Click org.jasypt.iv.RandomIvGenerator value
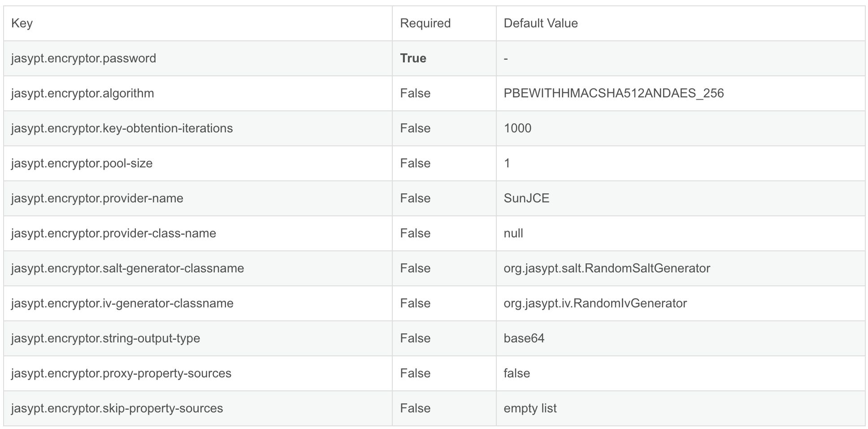The image size is (868, 429). 595,303
